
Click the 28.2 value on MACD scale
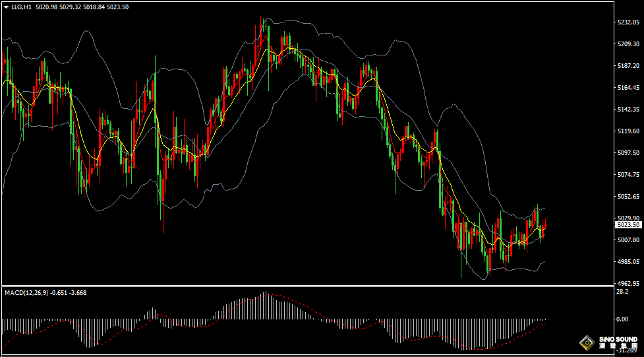click(623, 292)
